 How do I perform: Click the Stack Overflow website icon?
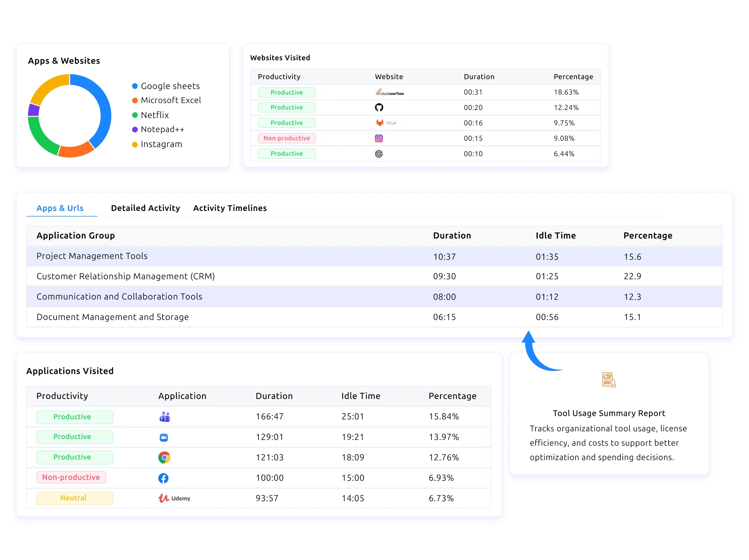[389, 92]
